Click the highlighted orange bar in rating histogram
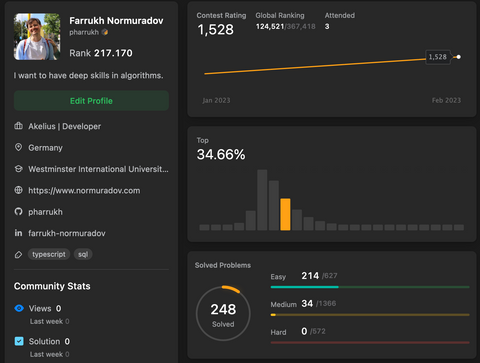The height and width of the screenshot is (363, 480). [285, 214]
